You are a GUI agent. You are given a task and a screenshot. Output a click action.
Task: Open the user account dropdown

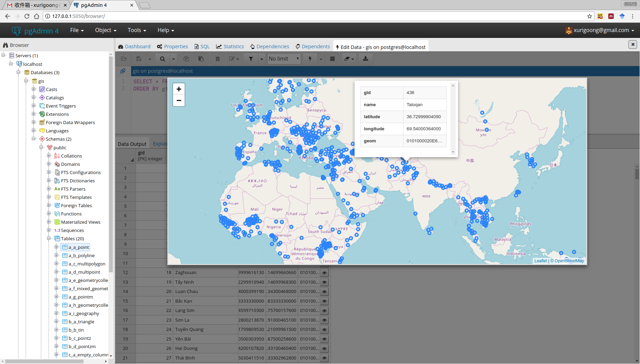click(600, 30)
